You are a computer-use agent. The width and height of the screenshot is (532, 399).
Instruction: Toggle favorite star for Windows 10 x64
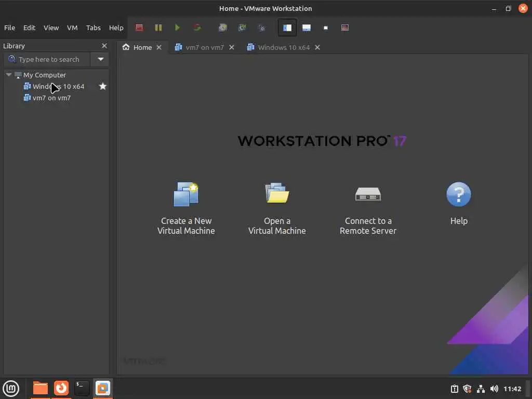tap(102, 86)
